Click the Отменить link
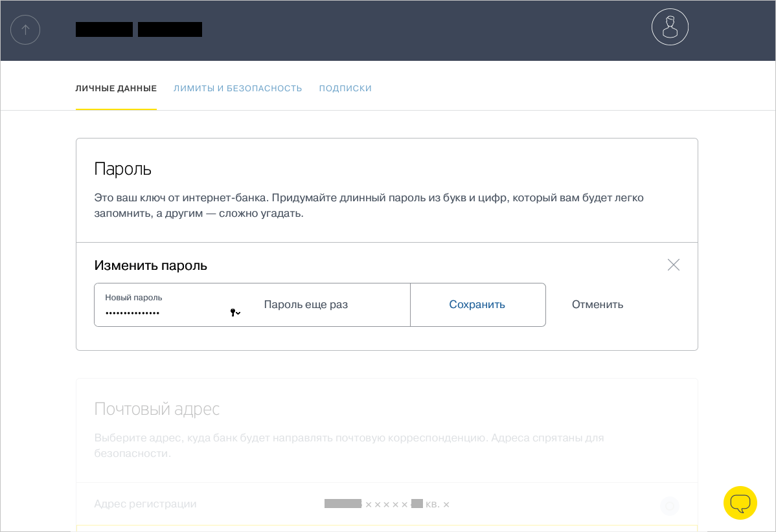This screenshot has width=776, height=532. [597, 305]
